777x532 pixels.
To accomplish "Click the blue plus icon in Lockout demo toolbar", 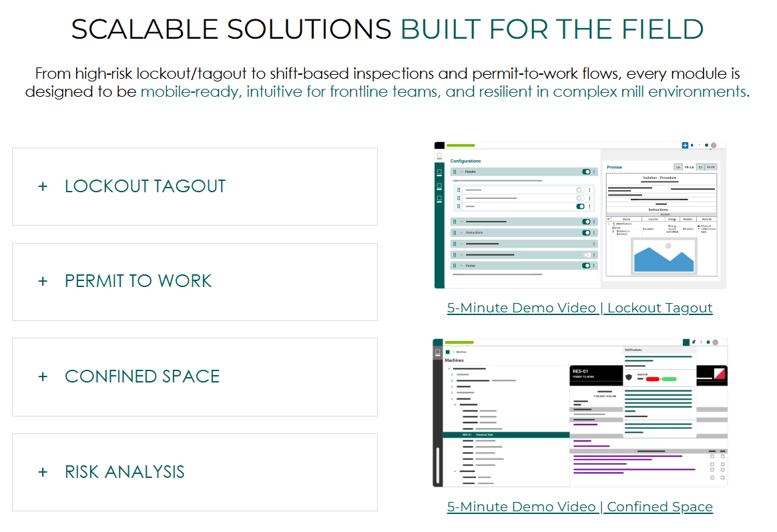I will [685, 146].
